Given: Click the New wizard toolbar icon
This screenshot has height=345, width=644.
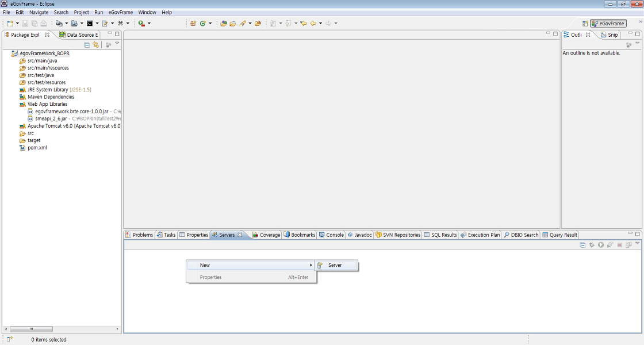Looking at the screenshot, I should (x=9, y=24).
